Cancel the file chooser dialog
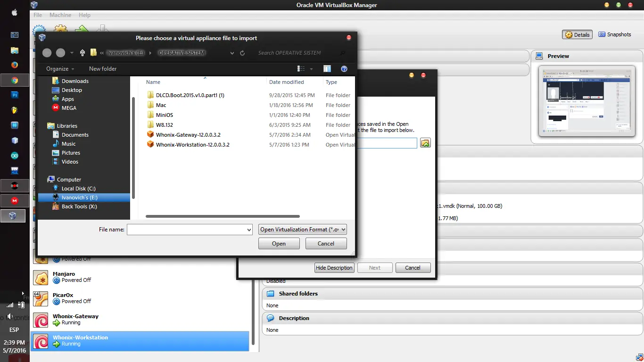Image resolution: width=644 pixels, height=362 pixels. (x=326, y=244)
